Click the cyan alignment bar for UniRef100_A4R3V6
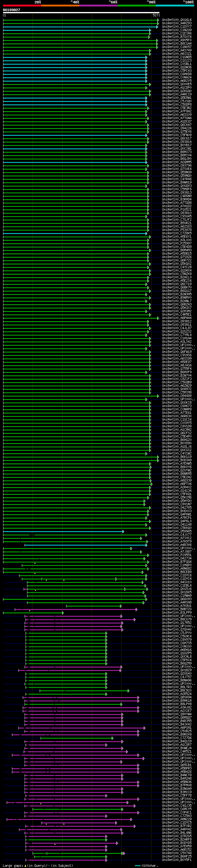 [86, 545]
